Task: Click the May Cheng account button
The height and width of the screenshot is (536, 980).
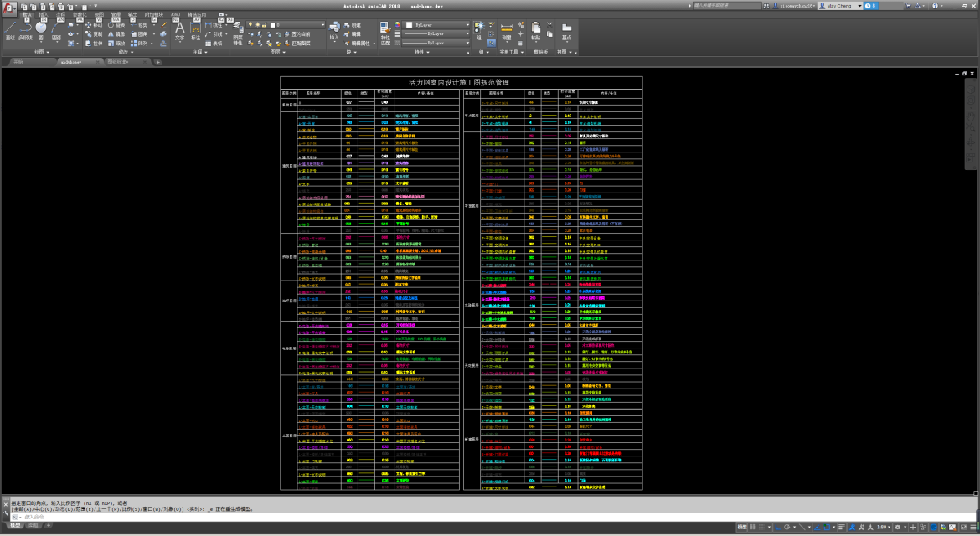Action: tap(838, 5)
